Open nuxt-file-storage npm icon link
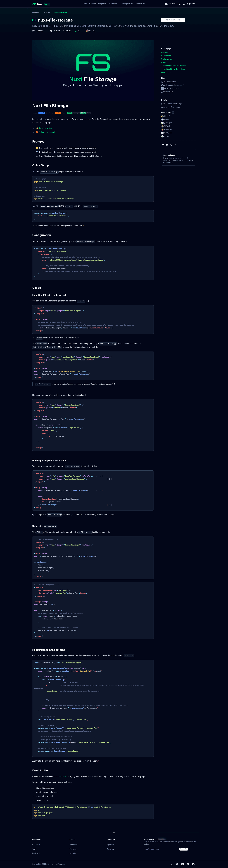Screen dimensions: 228x868 [x=162, y=89]
